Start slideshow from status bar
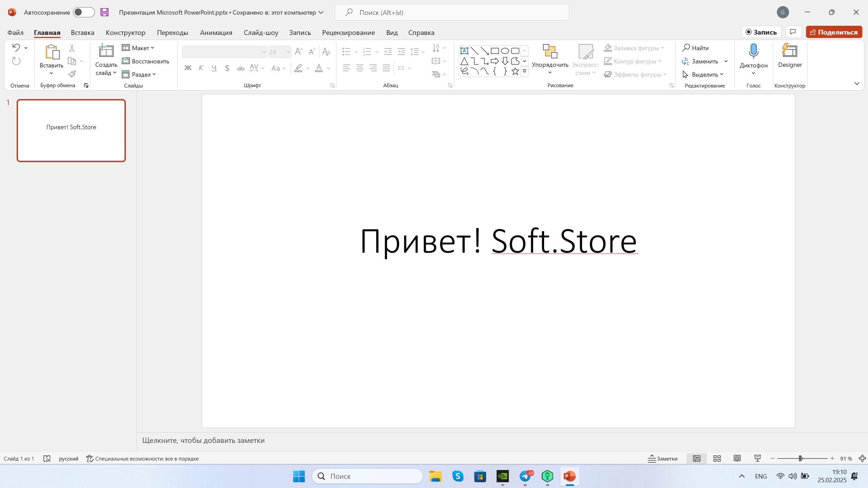 [757, 458]
